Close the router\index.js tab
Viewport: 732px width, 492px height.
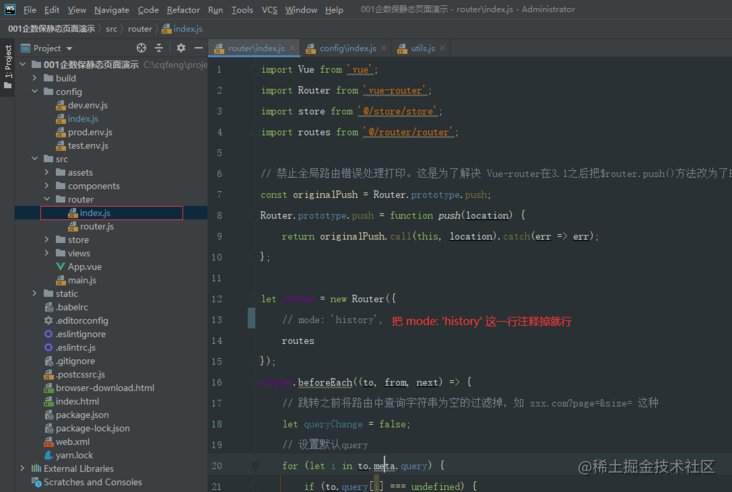click(292, 48)
